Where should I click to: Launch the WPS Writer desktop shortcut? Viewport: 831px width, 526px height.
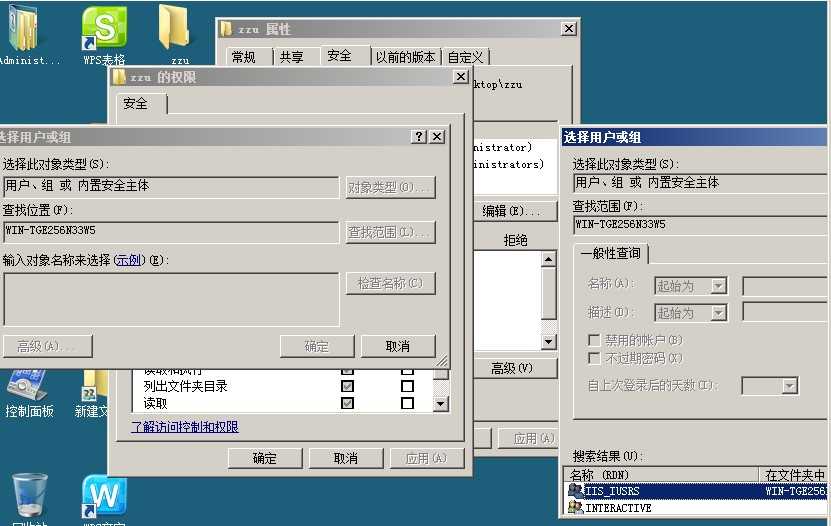pyautogui.click(x=104, y=498)
